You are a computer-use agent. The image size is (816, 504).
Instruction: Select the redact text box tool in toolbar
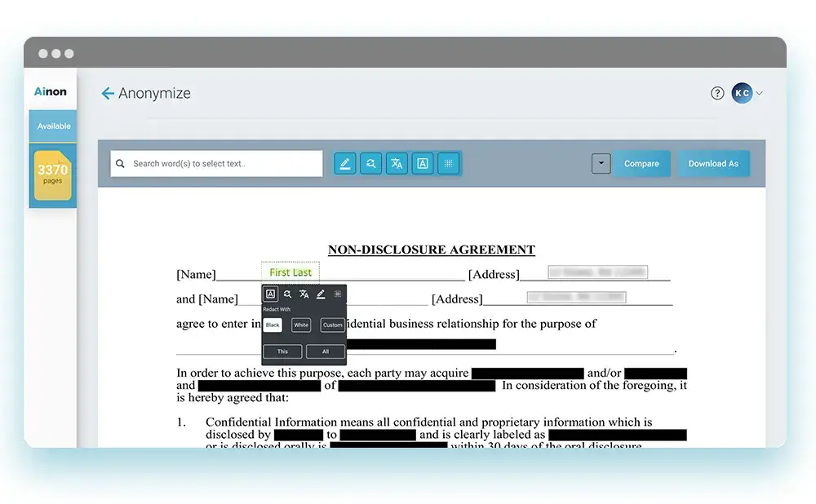pyautogui.click(x=423, y=164)
